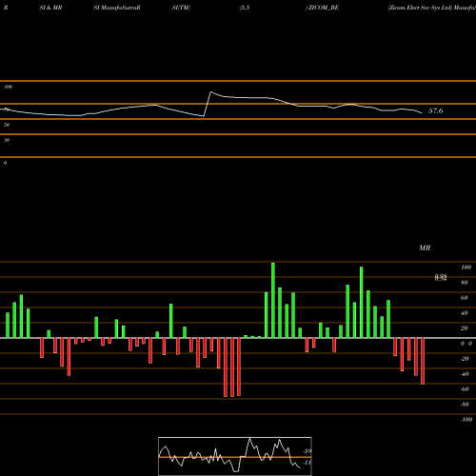Viewport: 476px width, 476px height.
Task: Click the 40 label on MR axis
Action: (465, 313)
